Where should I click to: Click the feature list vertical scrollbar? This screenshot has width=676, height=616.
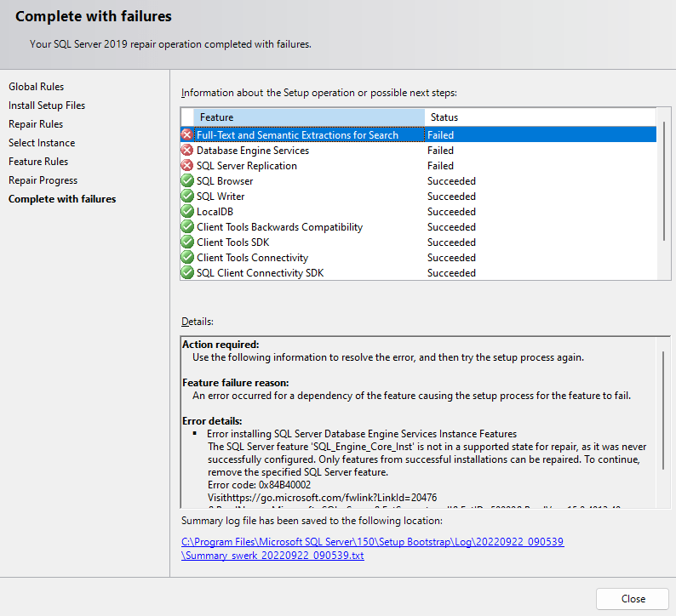pos(664,181)
